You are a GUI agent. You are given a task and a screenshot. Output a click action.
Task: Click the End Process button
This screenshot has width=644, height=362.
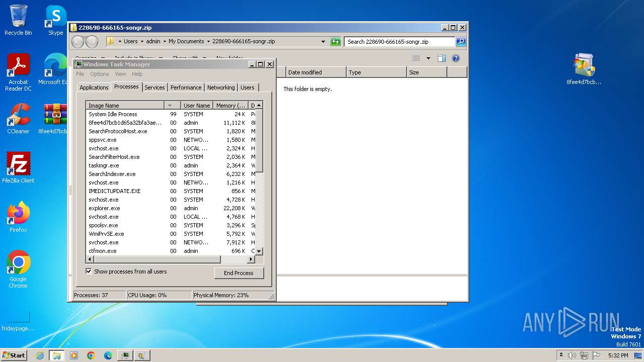[239, 273]
